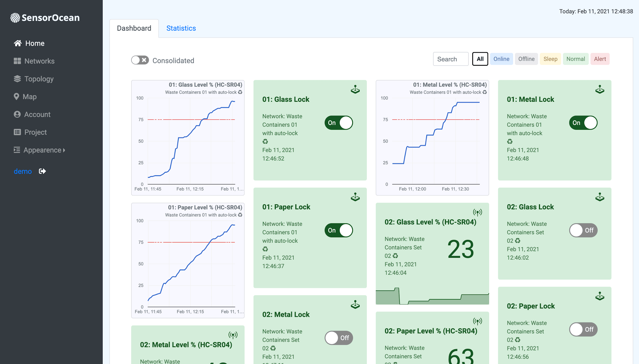The width and height of the screenshot is (639, 364).
Task: Click the Topology layers icon in sidebar
Action: (x=17, y=79)
